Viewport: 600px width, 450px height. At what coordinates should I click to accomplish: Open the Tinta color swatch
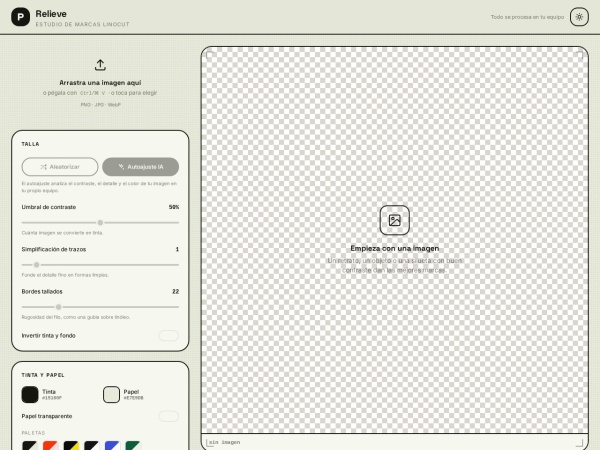coord(30,395)
